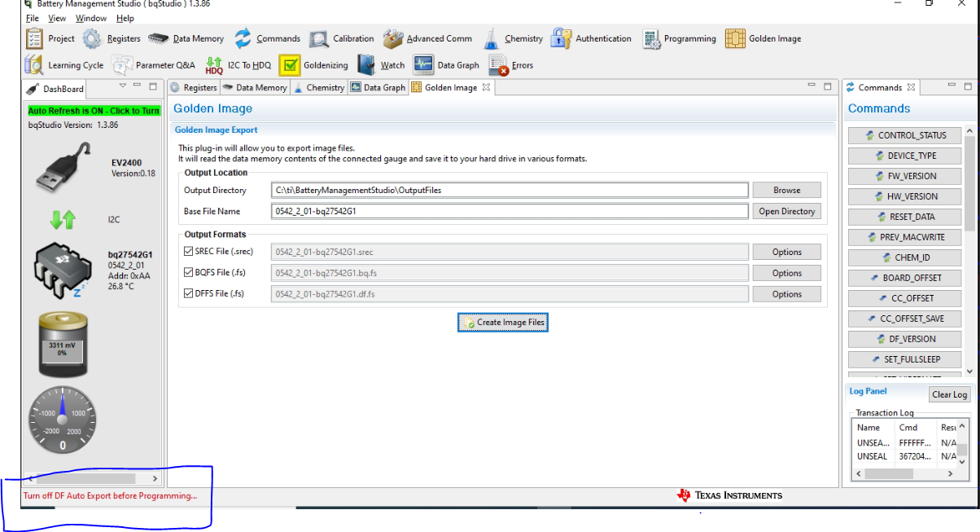Click the DashBoard horizontal scrollbar
The image size is (980, 532).
point(94,479)
